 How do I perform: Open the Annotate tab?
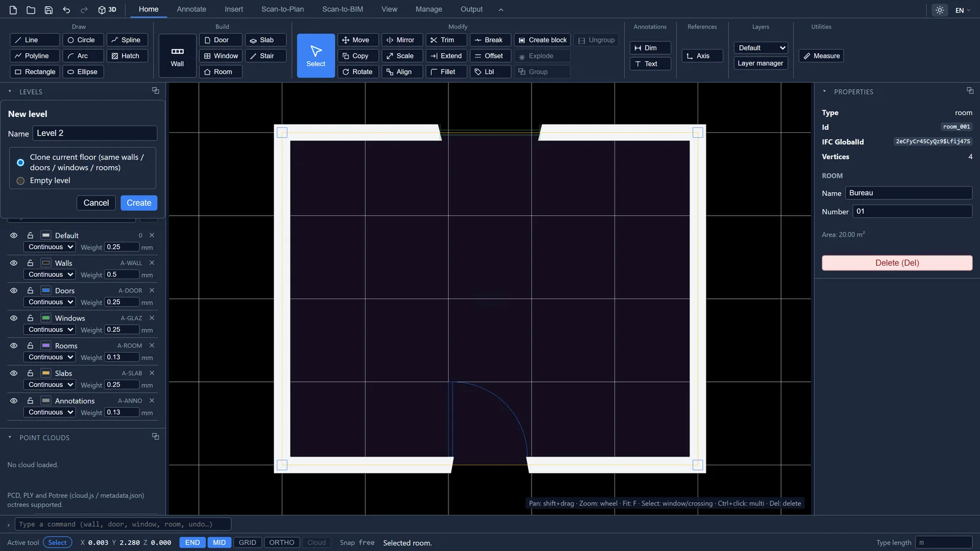tap(192, 9)
